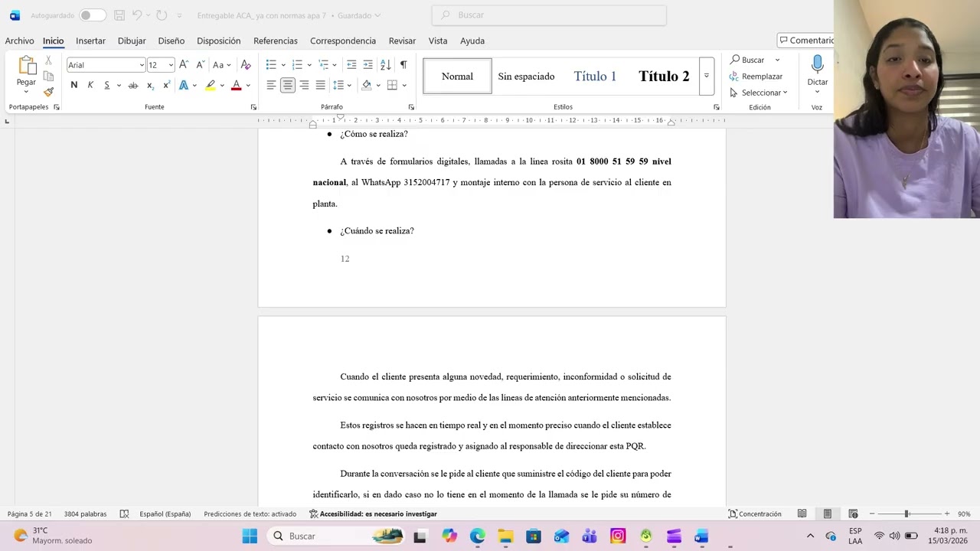This screenshot has width=980, height=551.
Task: Increase the font size
Action: coord(184,65)
